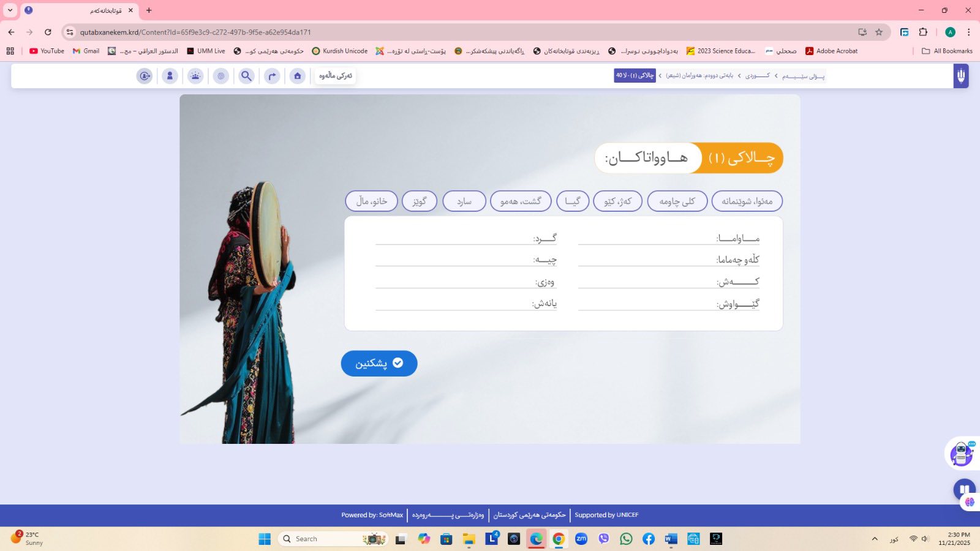This screenshot has height=551, width=980.
Task: Select the 'گوێز' word chip
Action: [420, 201]
